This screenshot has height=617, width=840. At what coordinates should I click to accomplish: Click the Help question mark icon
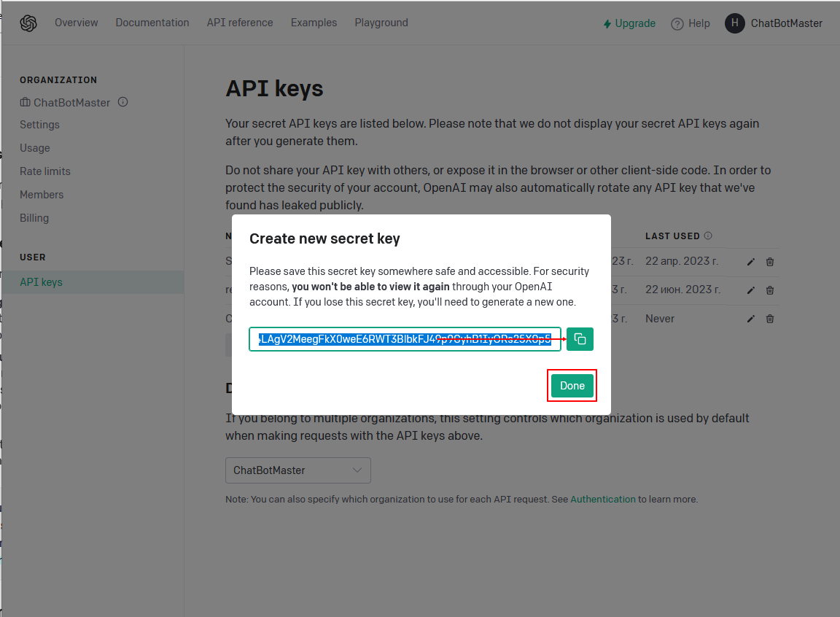677,23
